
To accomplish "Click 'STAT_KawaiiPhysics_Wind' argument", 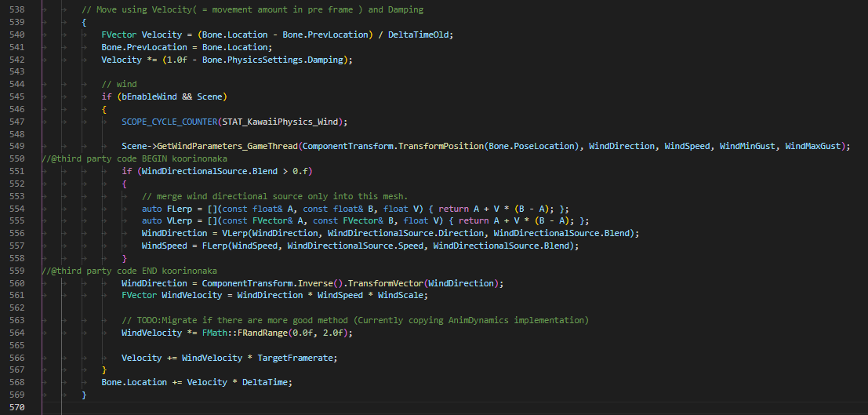I will point(280,122).
